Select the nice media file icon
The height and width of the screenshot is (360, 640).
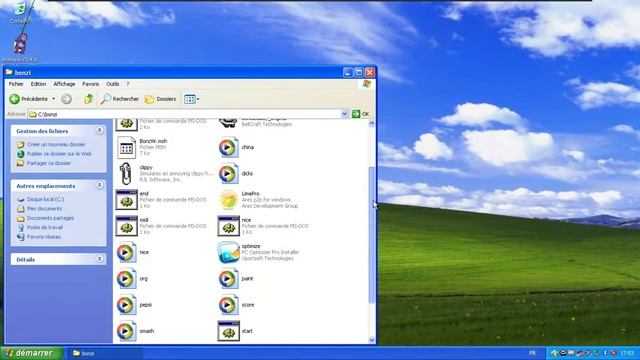tap(126, 252)
